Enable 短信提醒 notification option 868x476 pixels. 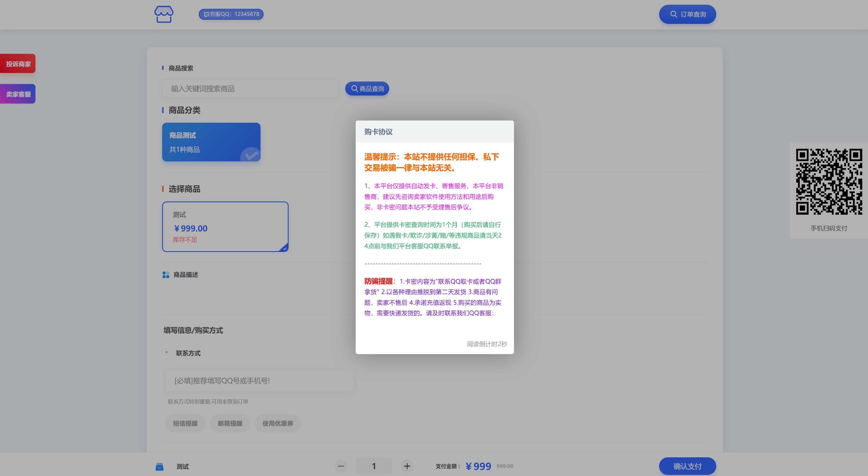pos(185,423)
